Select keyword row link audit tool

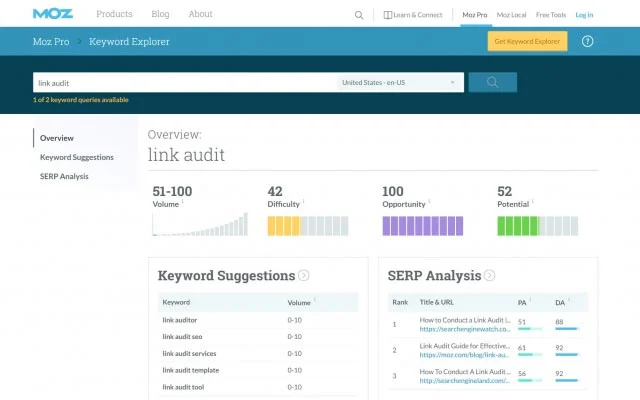tap(258, 387)
